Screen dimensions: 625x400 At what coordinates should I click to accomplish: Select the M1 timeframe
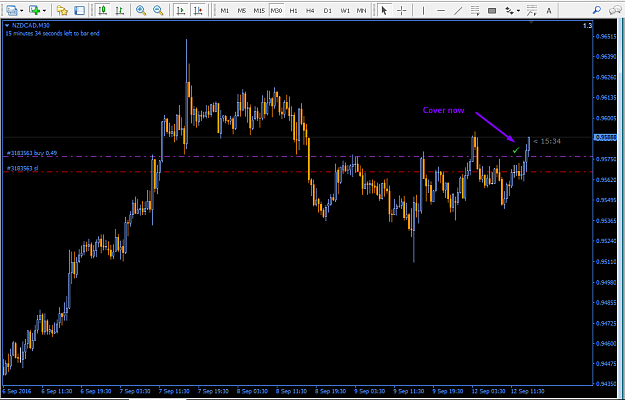[x=225, y=11]
